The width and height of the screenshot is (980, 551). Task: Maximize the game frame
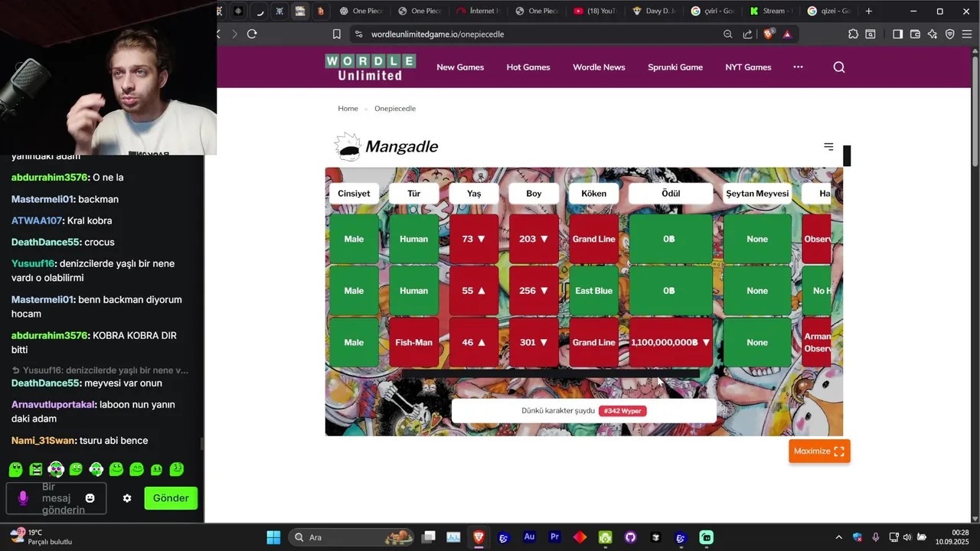[819, 452]
